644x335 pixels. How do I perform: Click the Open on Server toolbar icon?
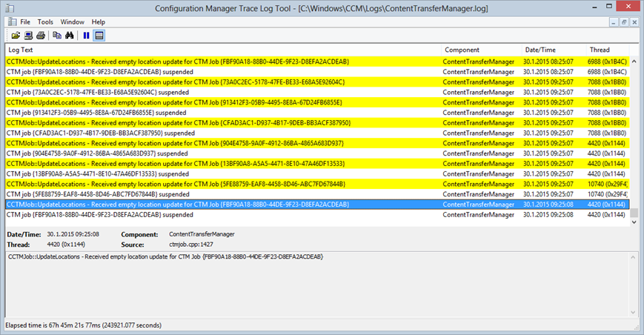[28, 36]
